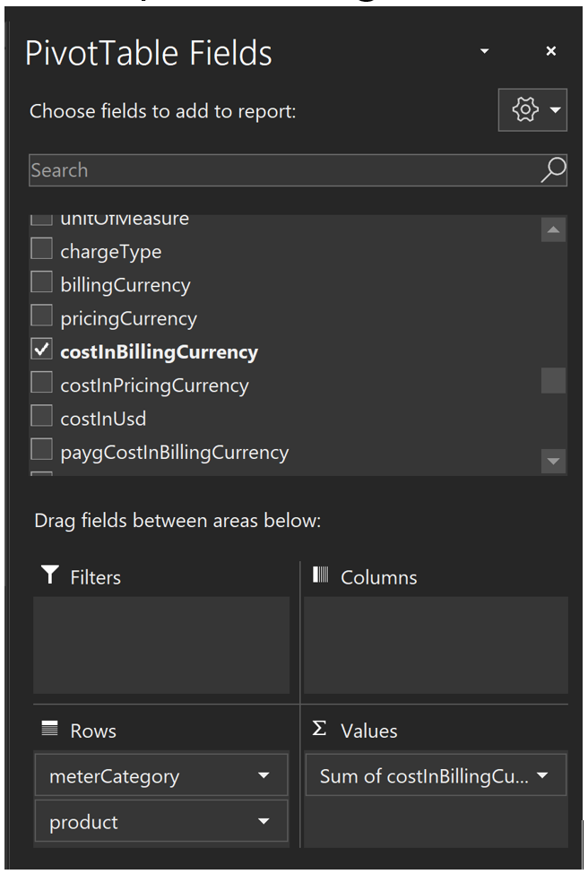Expand the product row field dropdown

pos(264,822)
